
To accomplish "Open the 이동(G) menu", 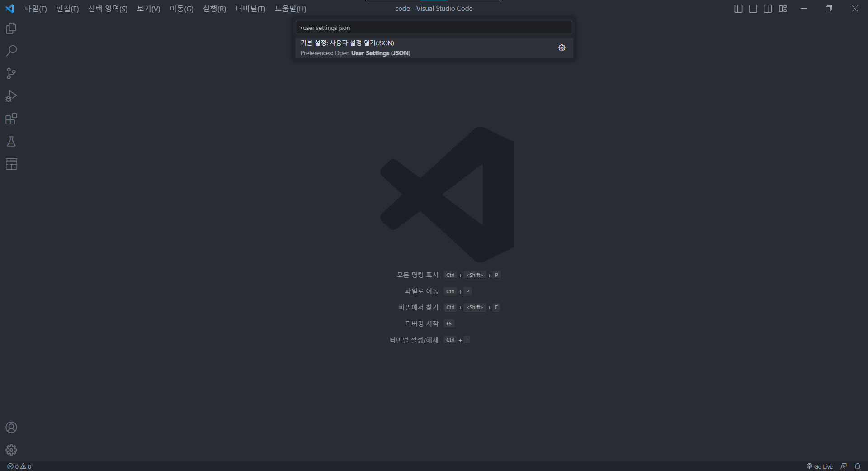I will tap(181, 9).
